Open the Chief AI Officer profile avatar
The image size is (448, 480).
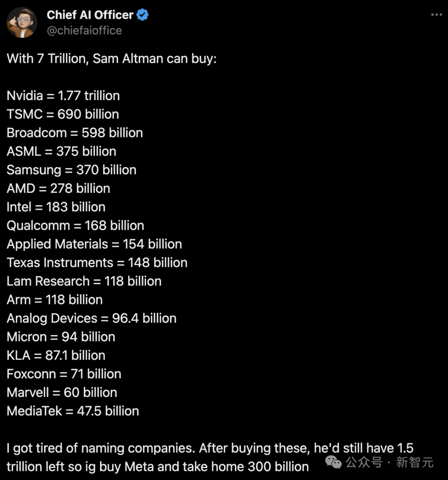pos(22,23)
